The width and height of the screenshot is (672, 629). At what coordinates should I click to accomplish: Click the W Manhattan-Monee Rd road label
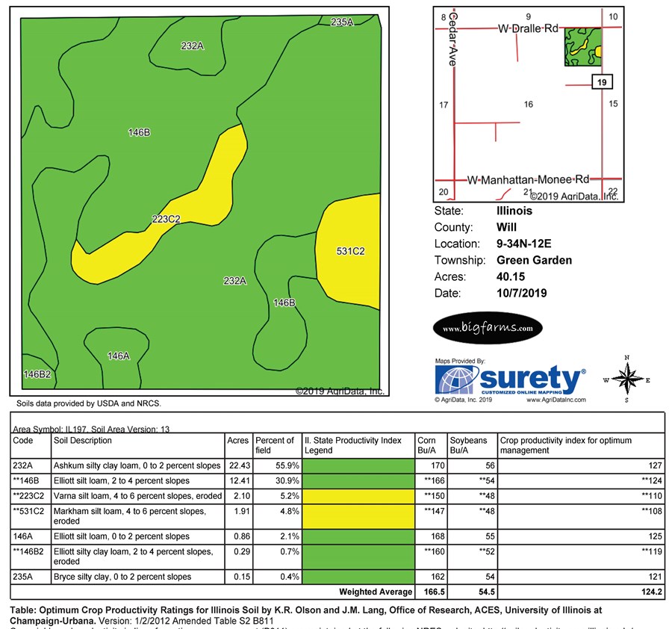(x=528, y=179)
